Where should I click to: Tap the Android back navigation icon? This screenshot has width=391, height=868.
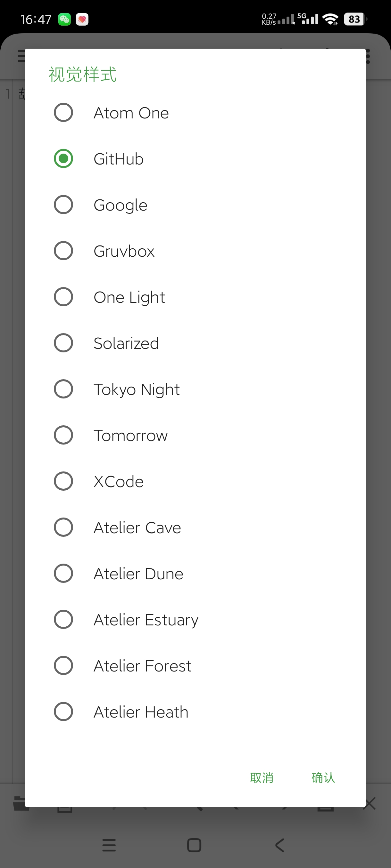280,845
